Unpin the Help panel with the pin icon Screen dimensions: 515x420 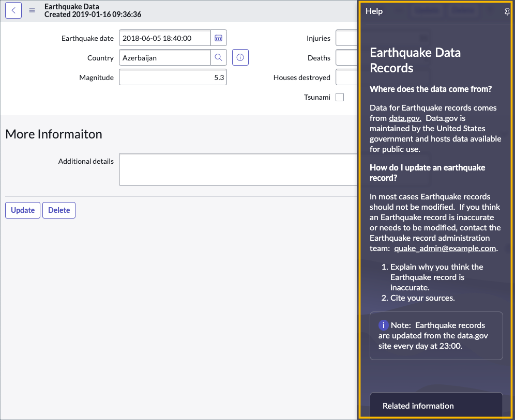click(x=507, y=11)
